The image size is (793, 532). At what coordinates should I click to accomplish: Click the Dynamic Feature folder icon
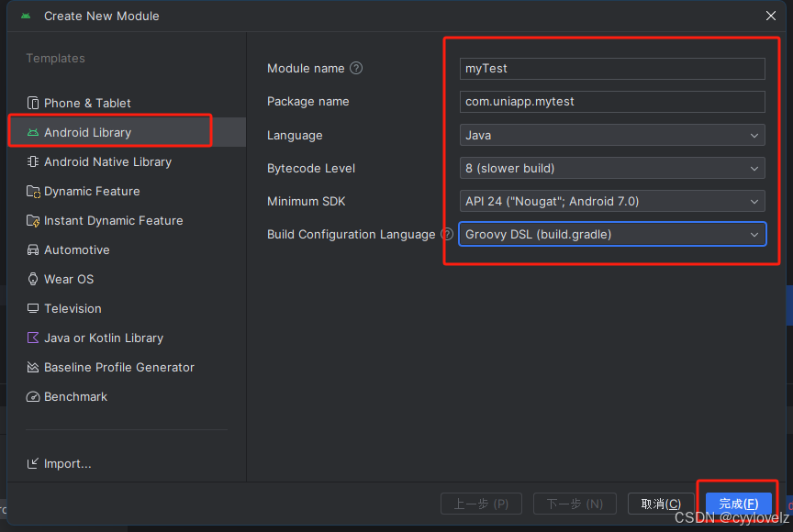(x=33, y=191)
